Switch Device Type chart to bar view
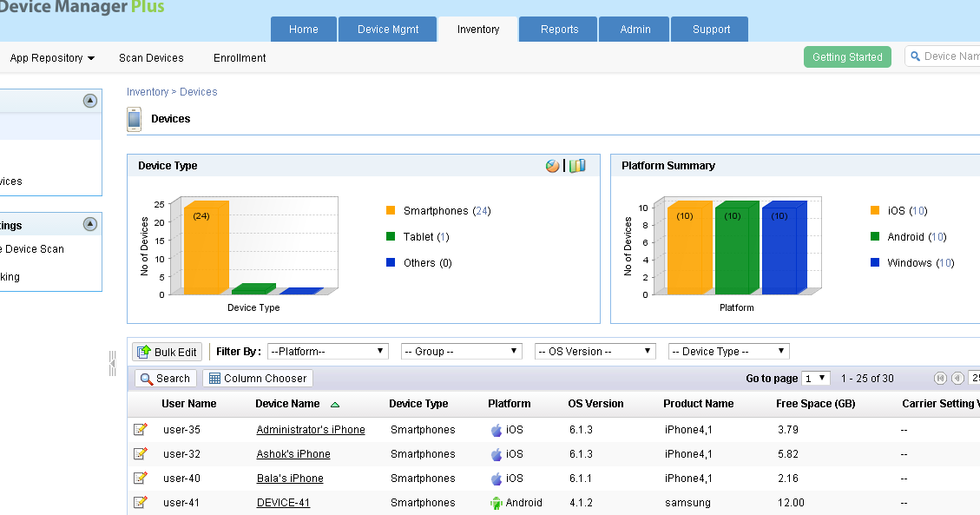Image resolution: width=980 pixels, height=515 pixels. [x=576, y=166]
